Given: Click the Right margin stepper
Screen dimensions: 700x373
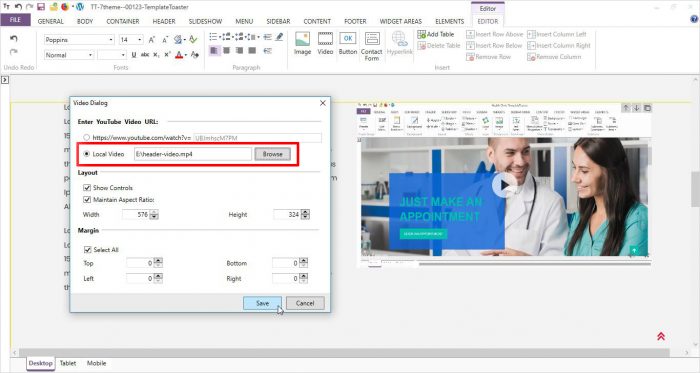Looking at the screenshot, I should click(x=303, y=278).
